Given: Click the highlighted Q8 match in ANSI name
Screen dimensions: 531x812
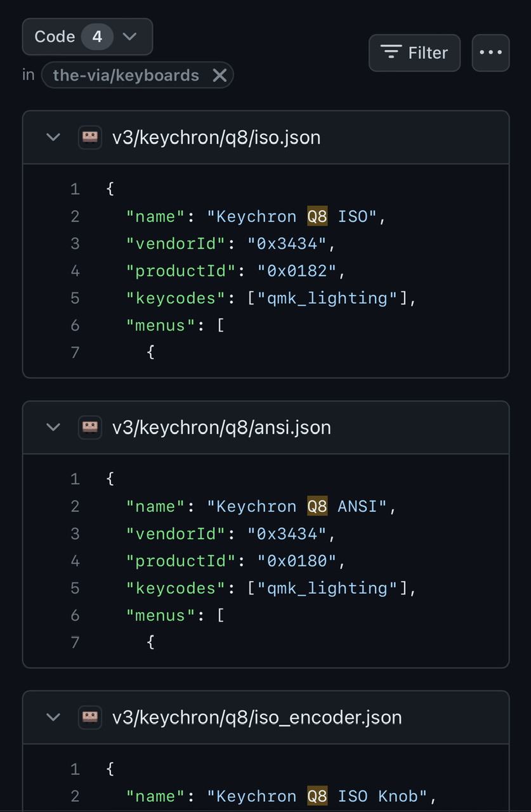Looking at the screenshot, I should 317,506.
